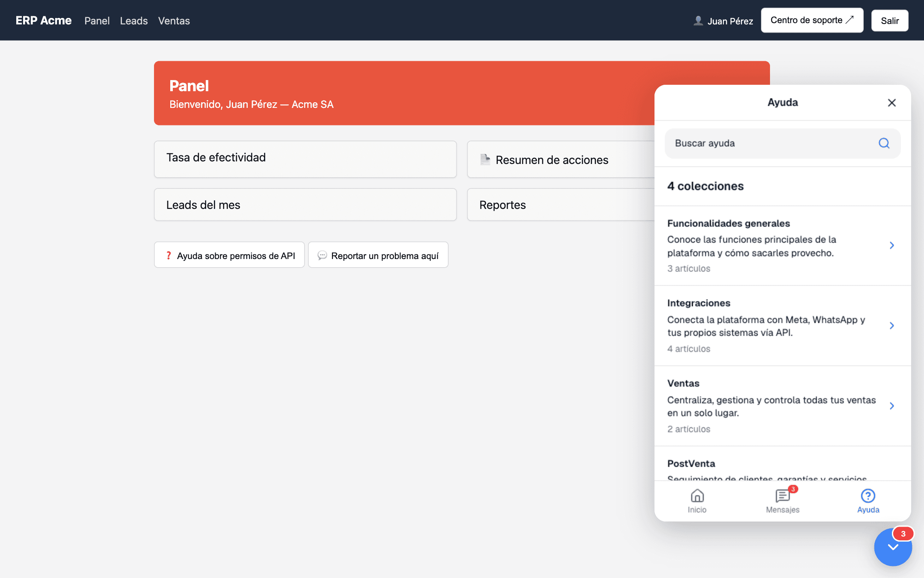Close the Ayuda help panel
Screen dimensions: 924x578
pos(891,103)
